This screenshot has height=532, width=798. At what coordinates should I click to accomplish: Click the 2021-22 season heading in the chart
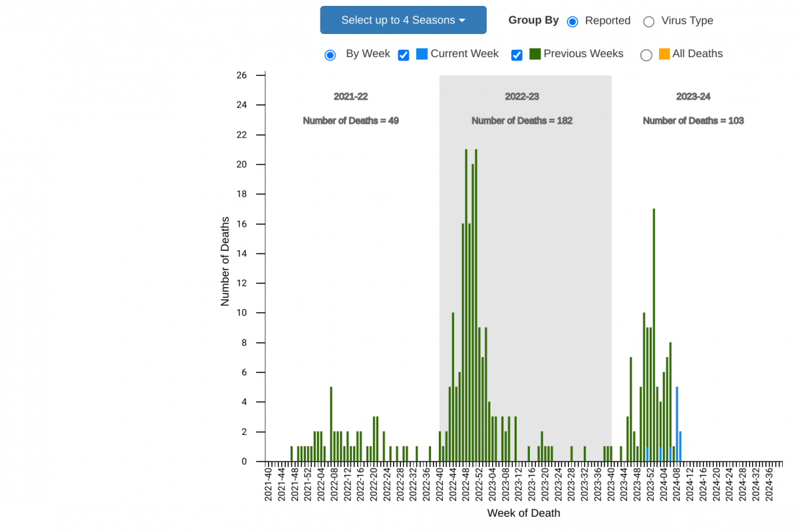pyautogui.click(x=350, y=96)
